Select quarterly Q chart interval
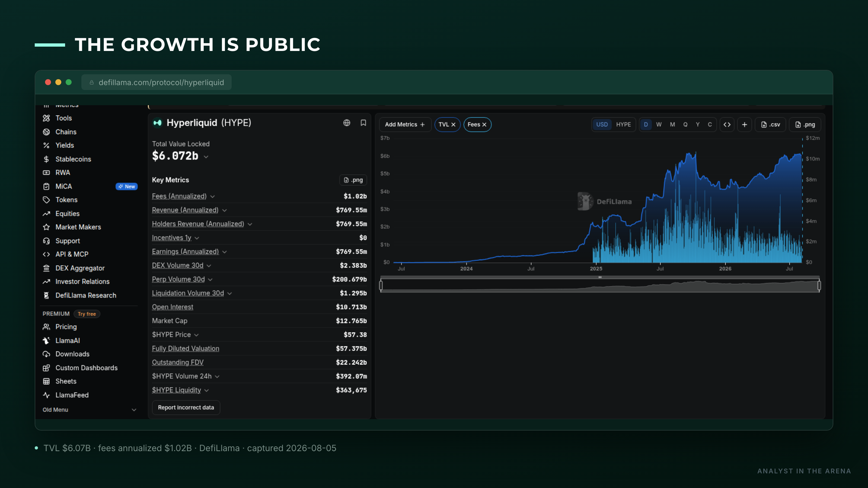Image resolution: width=868 pixels, height=488 pixels. tap(685, 125)
